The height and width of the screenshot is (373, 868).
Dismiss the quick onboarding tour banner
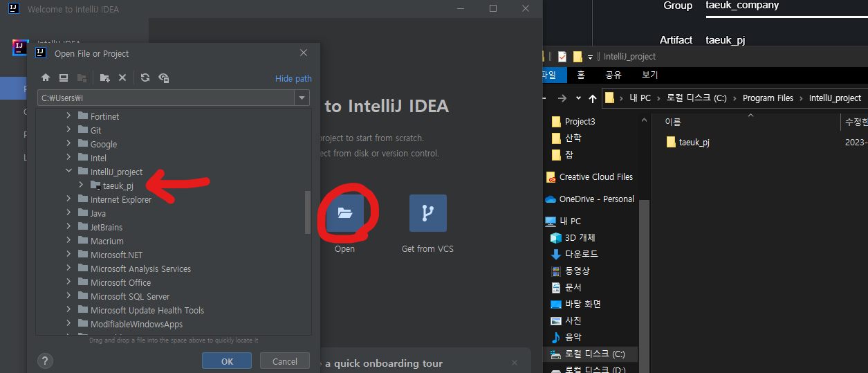click(x=514, y=363)
